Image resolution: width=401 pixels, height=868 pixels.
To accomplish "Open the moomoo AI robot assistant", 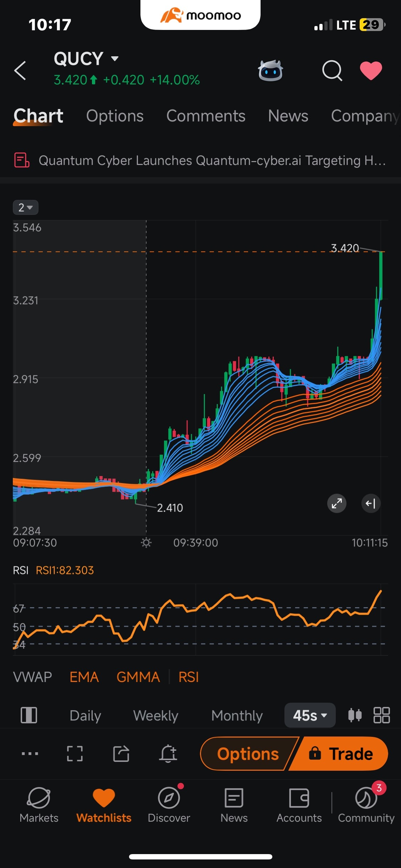I will [x=271, y=71].
